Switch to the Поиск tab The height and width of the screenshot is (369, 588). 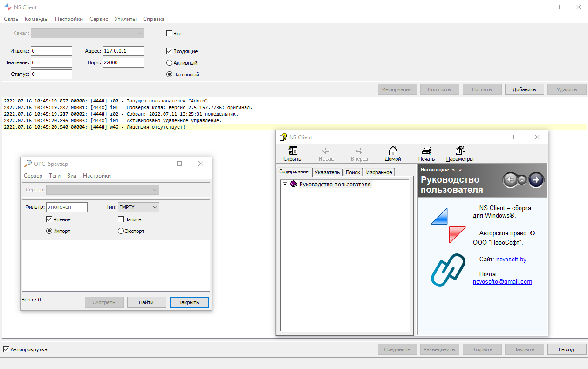click(353, 172)
